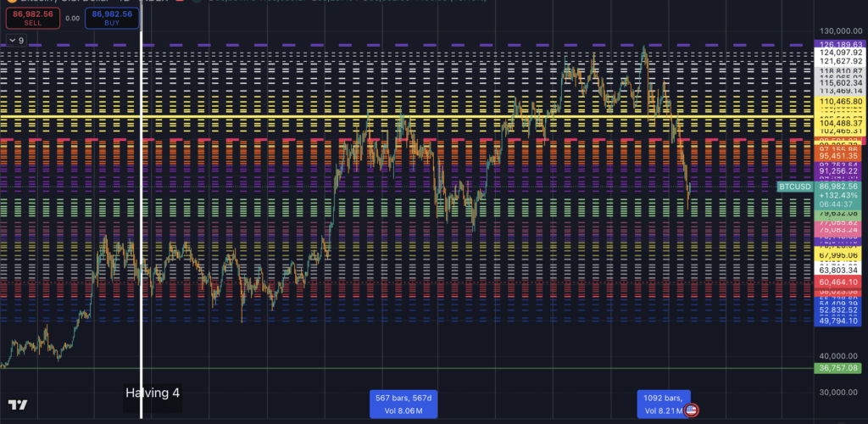Click the US flag event icon

pyautogui.click(x=692, y=410)
